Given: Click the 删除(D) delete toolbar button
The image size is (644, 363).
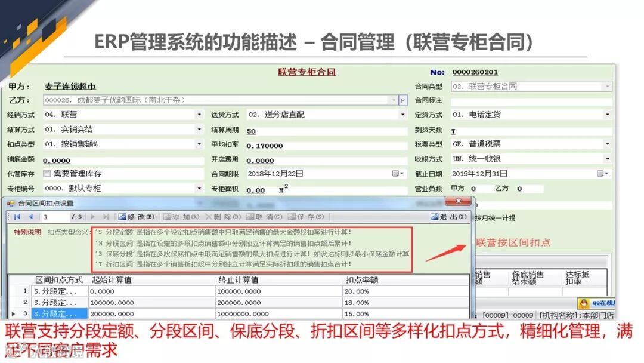Looking at the screenshot, I should point(223,217).
